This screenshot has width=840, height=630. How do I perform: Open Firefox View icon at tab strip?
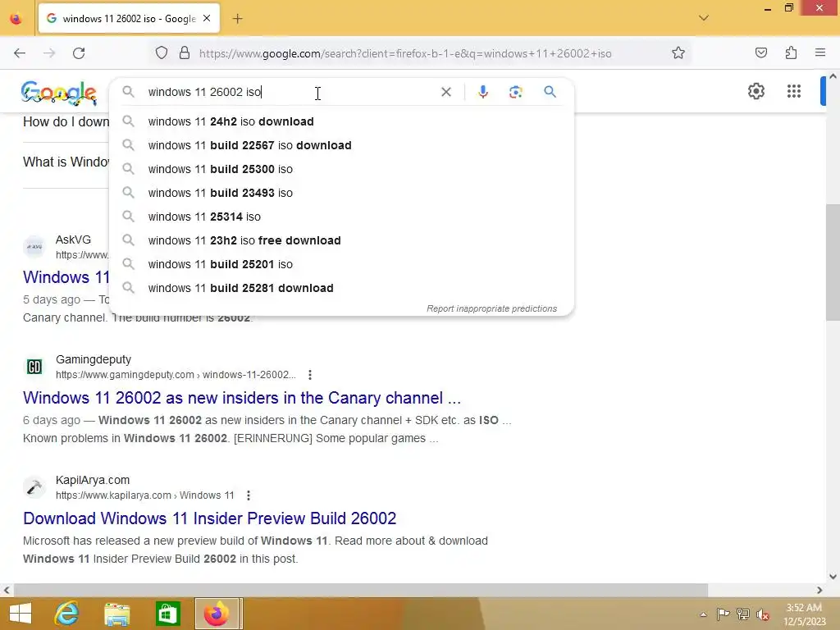click(16, 19)
